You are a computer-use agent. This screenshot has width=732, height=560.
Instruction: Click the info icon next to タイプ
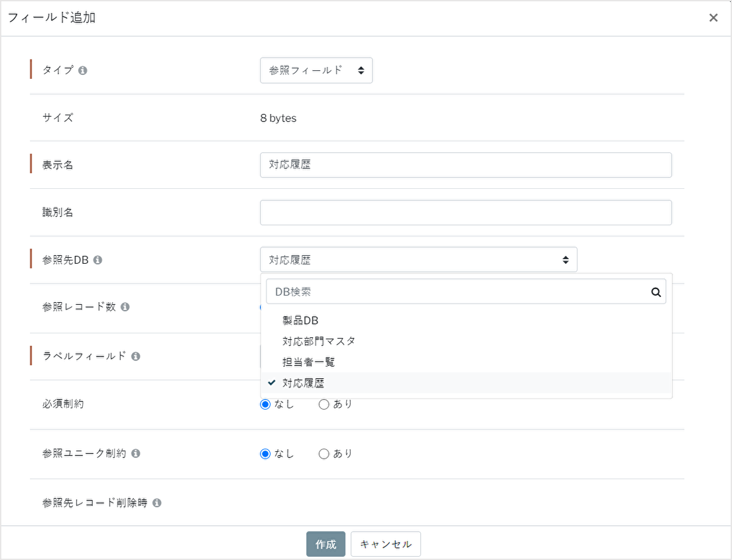(83, 70)
